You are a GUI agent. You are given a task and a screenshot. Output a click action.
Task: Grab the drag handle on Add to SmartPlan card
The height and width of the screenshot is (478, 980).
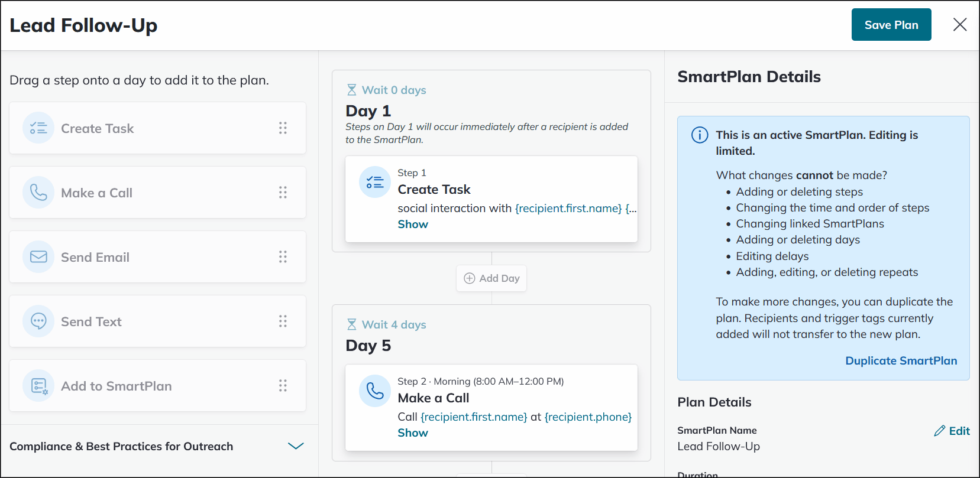click(283, 386)
